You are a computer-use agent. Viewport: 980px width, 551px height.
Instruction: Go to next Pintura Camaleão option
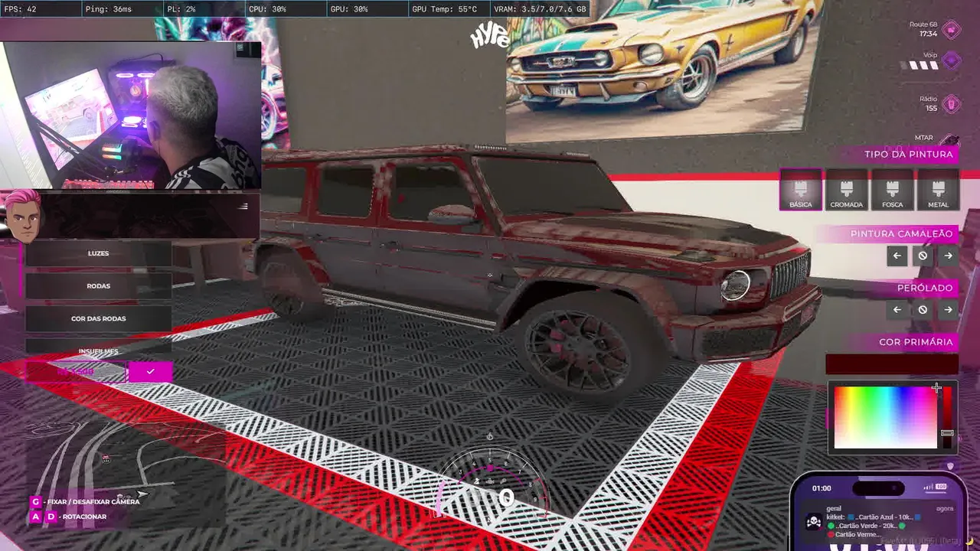pos(948,256)
